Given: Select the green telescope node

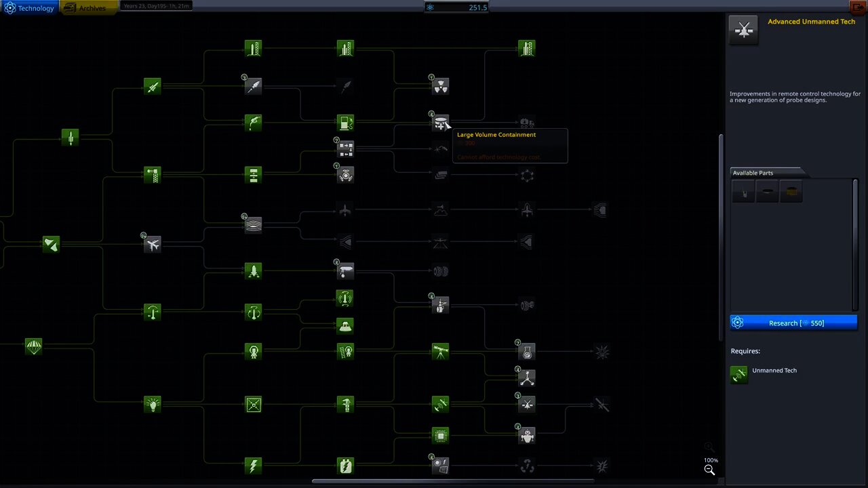Looking at the screenshot, I should (440, 352).
